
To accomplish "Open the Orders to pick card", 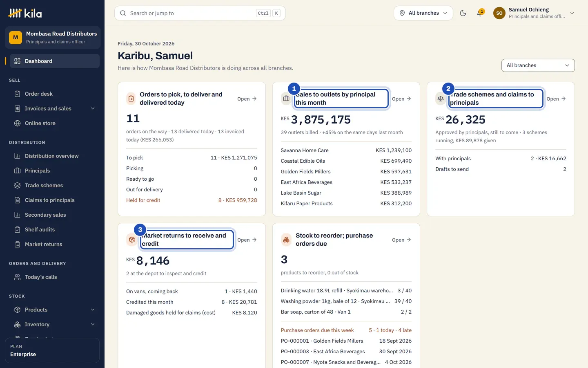I will tap(247, 99).
